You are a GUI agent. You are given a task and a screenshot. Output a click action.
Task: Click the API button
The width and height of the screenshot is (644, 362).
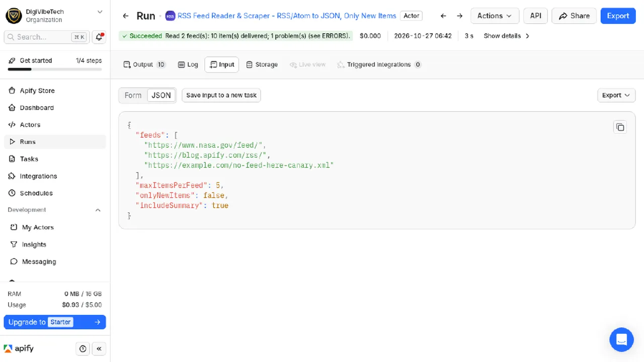click(x=536, y=16)
